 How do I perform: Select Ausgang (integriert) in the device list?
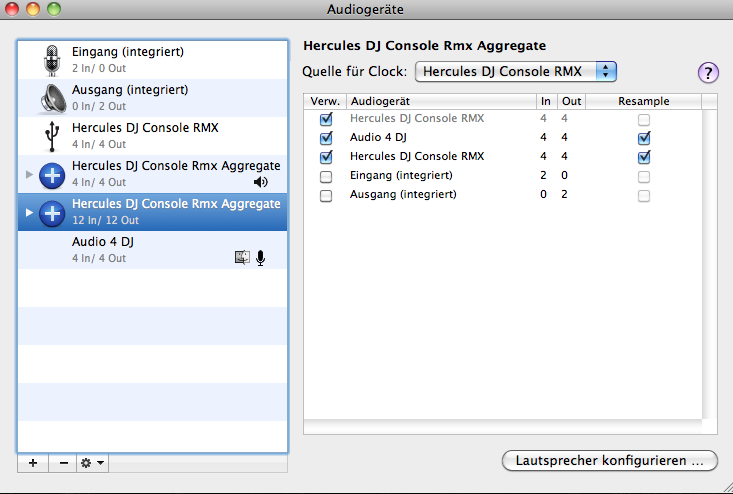[152, 98]
